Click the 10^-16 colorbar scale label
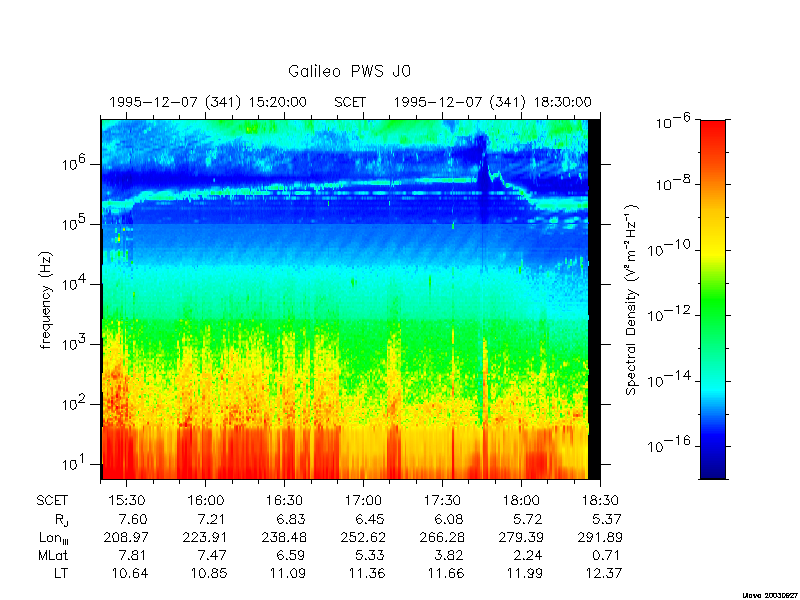 tap(668, 445)
